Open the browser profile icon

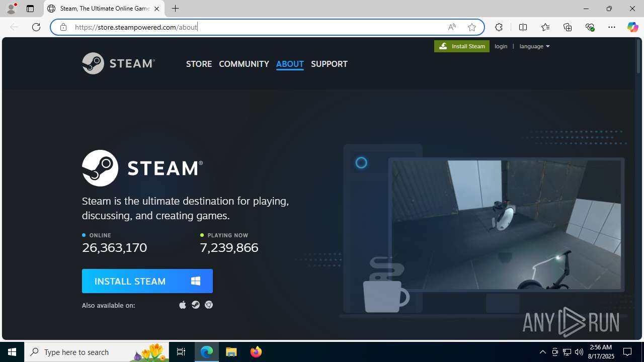click(x=11, y=9)
